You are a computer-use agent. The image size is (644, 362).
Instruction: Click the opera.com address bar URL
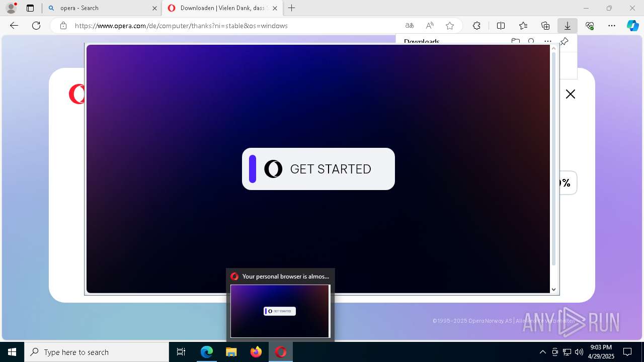click(181, 26)
